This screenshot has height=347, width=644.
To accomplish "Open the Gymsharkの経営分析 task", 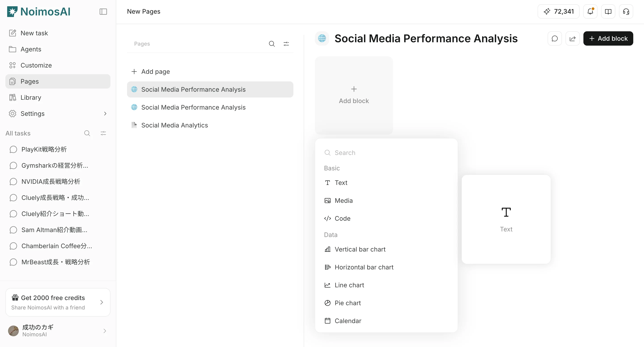I will click(x=58, y=165).
